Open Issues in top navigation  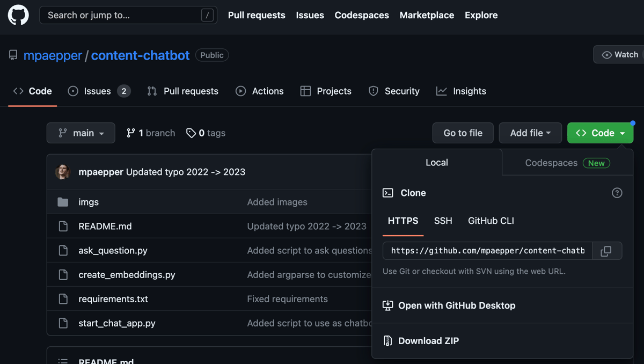(x=310, y=15)
